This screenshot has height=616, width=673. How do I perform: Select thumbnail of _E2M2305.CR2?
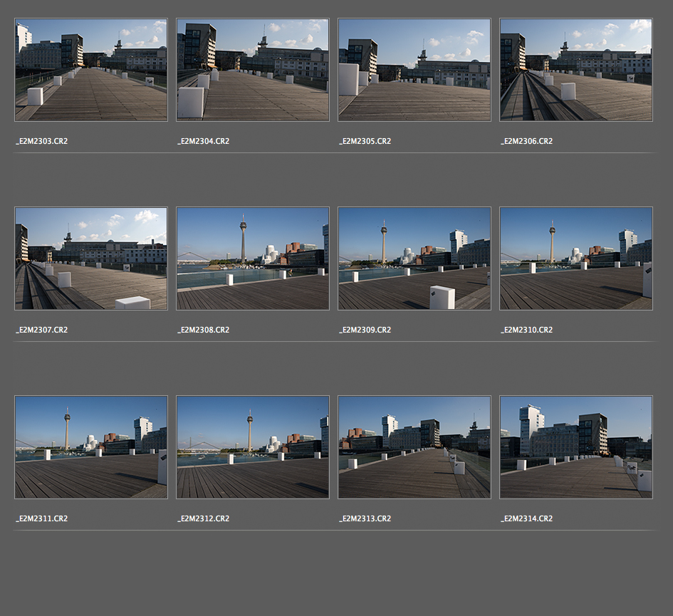pos(414,70)
